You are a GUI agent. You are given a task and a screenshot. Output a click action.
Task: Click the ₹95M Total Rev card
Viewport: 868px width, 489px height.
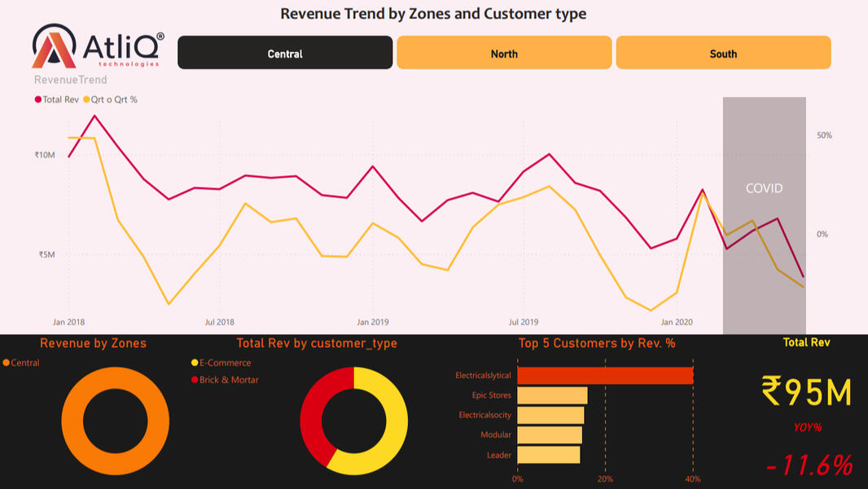tap(806, 392)
